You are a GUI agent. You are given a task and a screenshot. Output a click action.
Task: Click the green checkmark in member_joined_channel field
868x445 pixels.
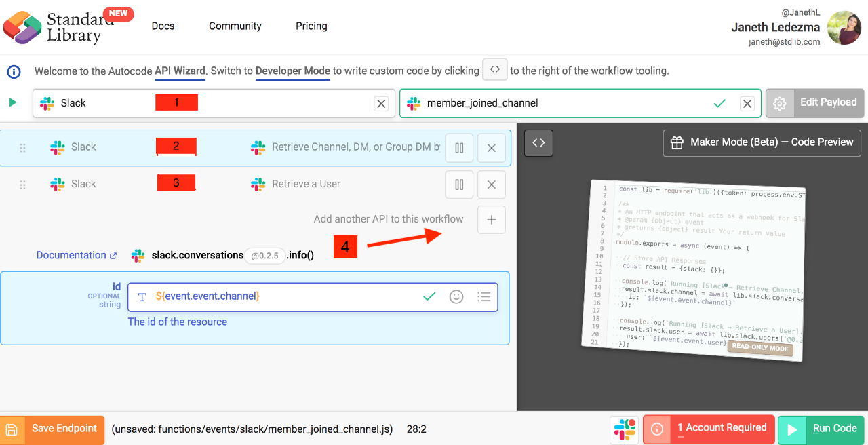[x=719, y=103]
